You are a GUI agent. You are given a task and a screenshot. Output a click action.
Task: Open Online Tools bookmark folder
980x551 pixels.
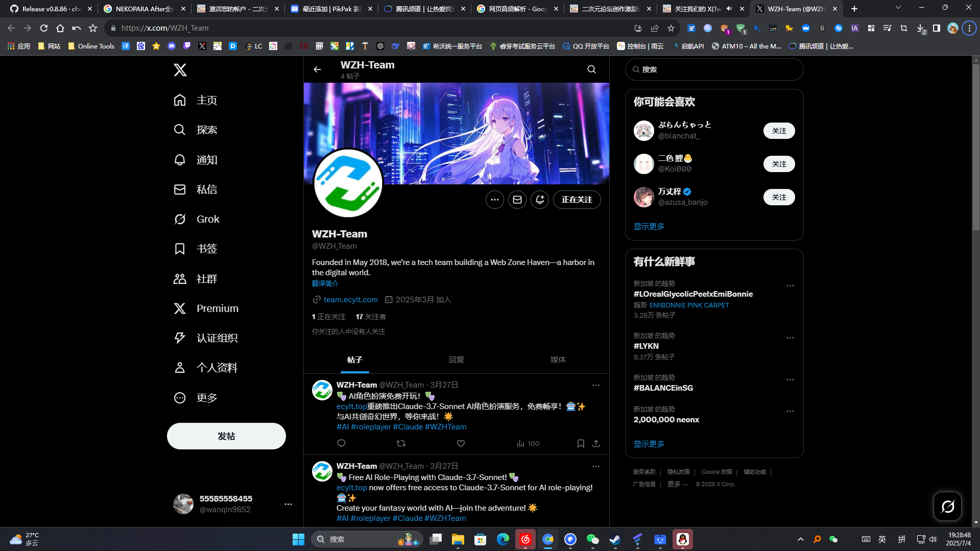[91, 46]
